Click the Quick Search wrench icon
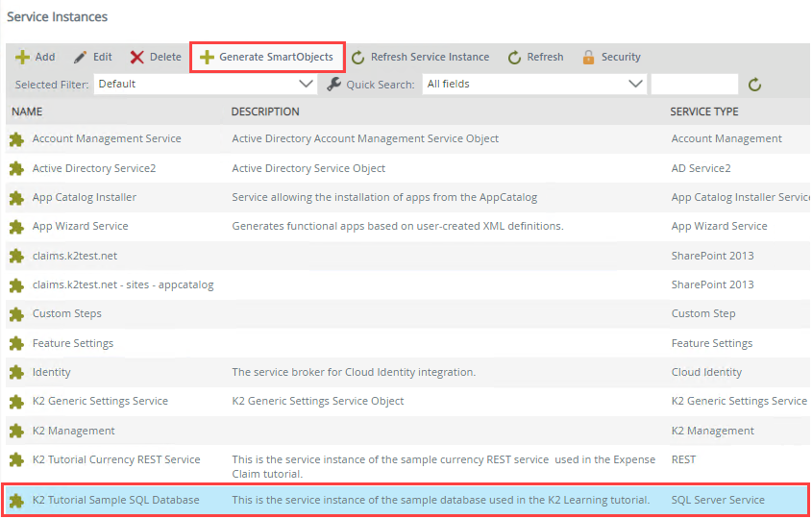This screenshot has width=812, height=519. (x=334, y=84)
